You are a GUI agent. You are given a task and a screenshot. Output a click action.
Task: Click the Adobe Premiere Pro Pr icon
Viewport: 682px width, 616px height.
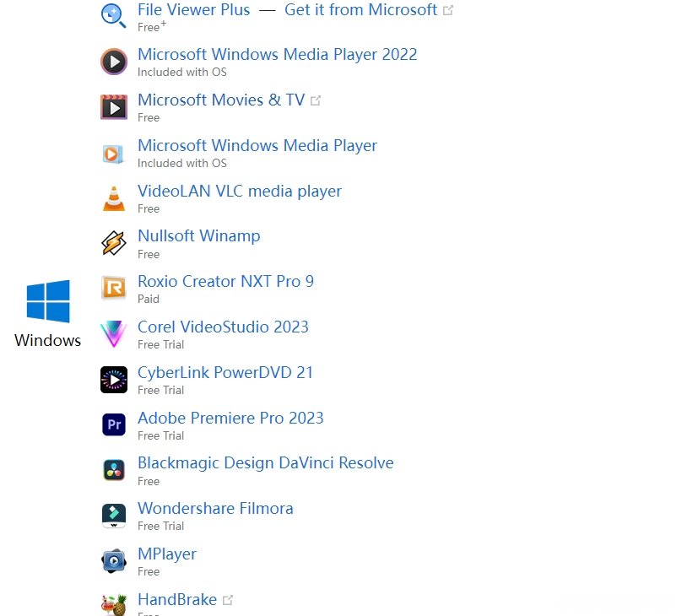(114, 424)
